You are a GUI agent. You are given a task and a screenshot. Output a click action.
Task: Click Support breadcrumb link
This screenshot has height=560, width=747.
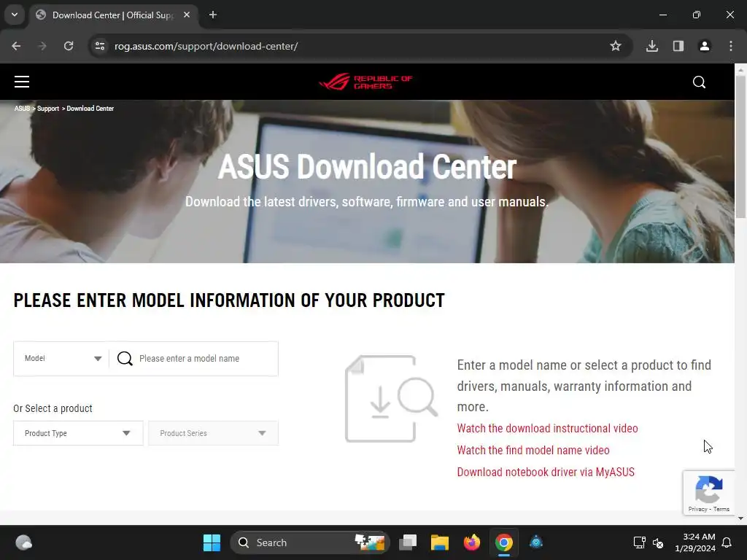pos(48,109)
